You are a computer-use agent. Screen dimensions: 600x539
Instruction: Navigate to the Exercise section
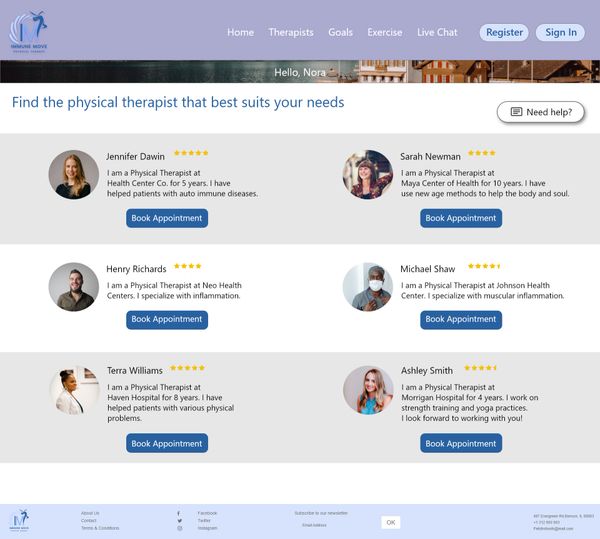tap(385, 32)
